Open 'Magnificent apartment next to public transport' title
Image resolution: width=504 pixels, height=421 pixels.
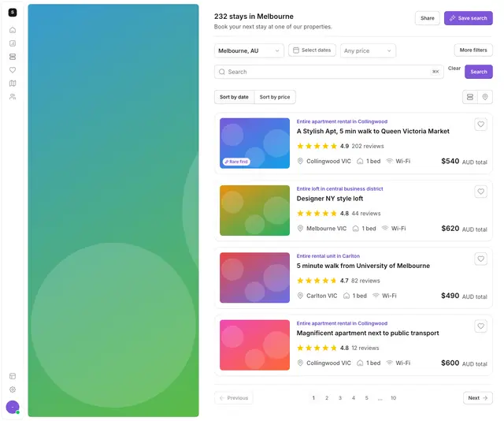click(x=368, y=333)
